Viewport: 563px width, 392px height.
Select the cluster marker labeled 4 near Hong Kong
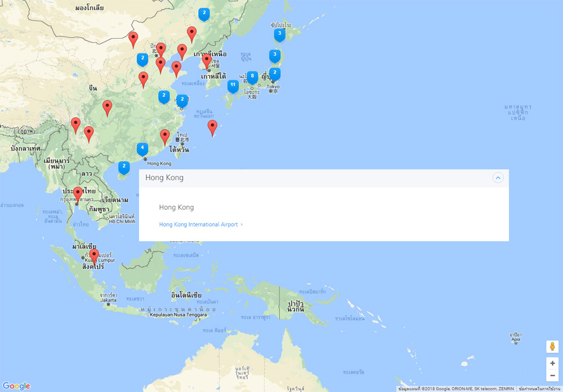[142, 149]
